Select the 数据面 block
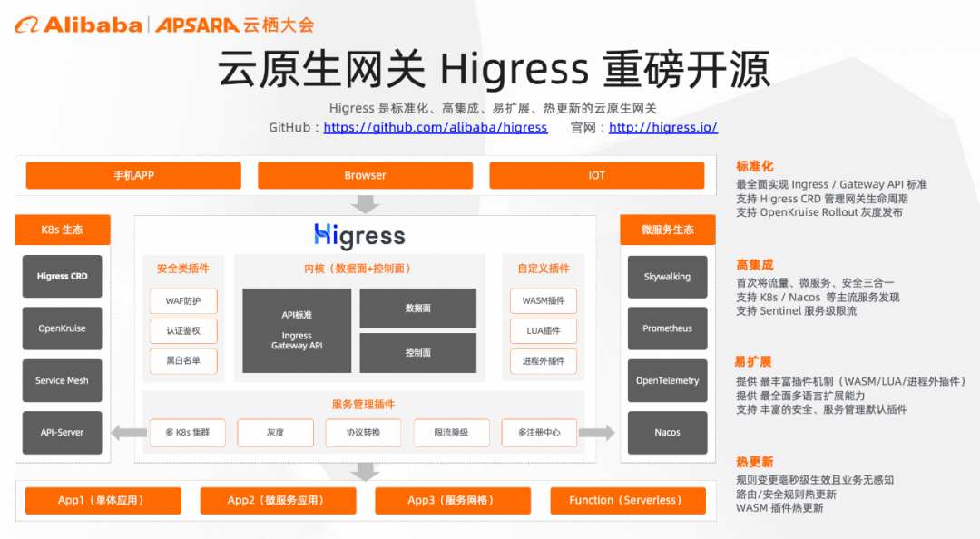This screenshot has width=980, height=539. [x=418, y=308]
